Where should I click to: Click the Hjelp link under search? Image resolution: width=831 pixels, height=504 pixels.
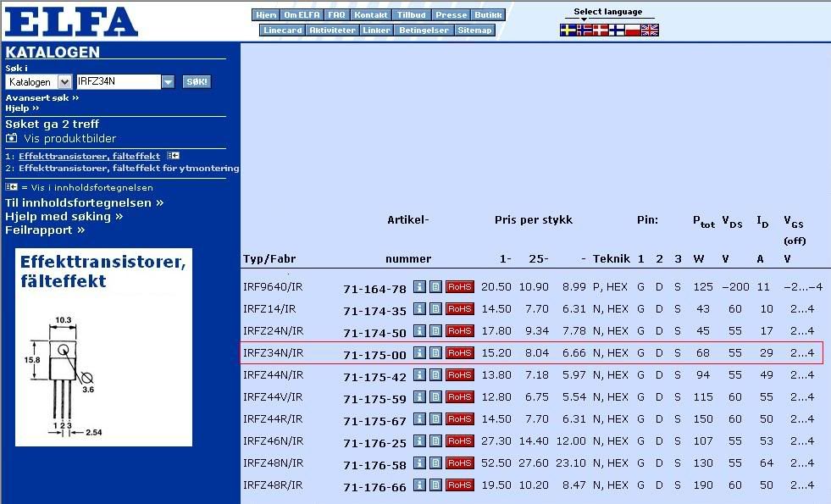(22, 108)
